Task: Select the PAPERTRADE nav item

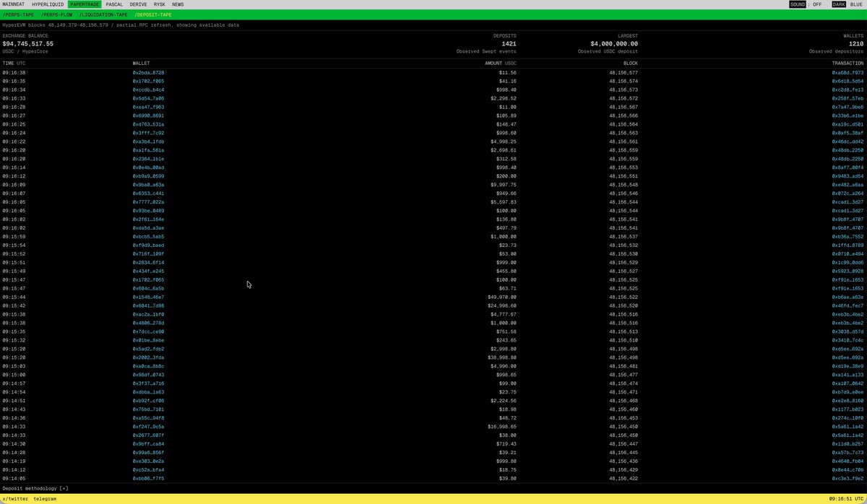Action: click(x=85, y=4)
